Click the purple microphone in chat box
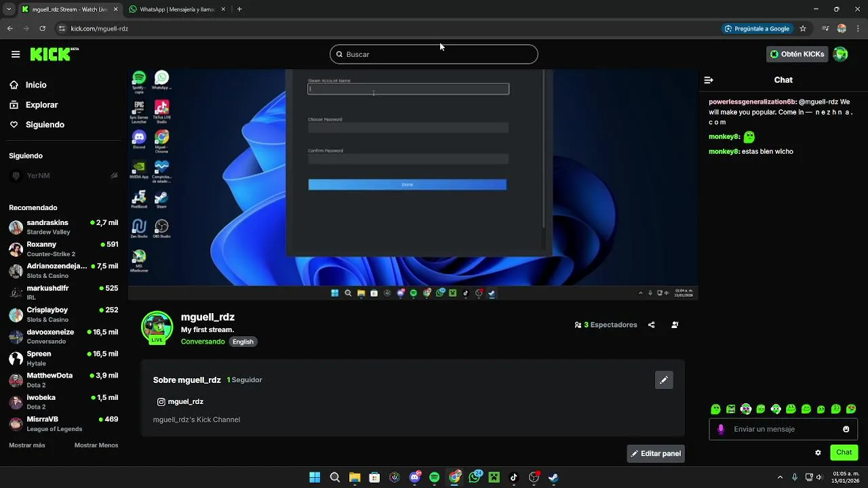The image size is (868, 488). pos(721,429)
